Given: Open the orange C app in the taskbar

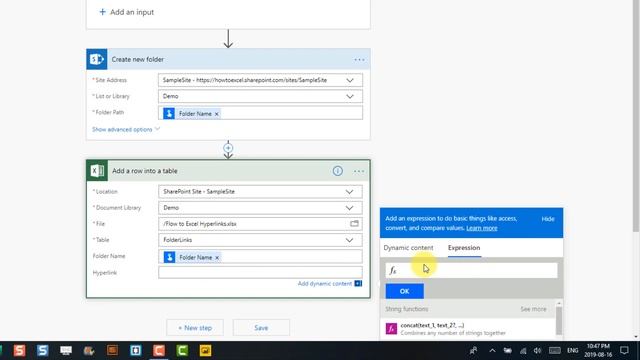Looking at the screenshot, I should [159, 350].
